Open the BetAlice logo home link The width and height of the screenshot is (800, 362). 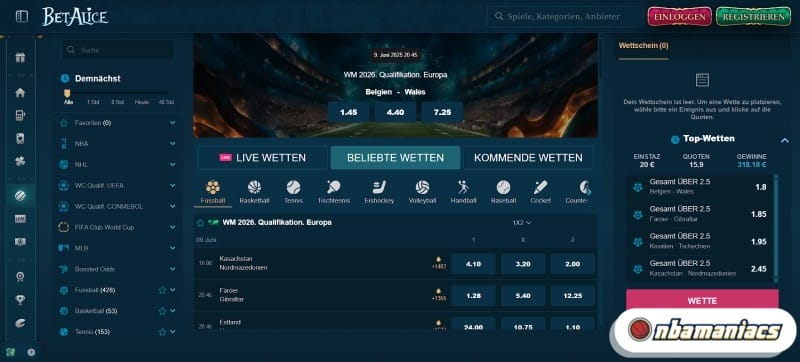[75, 16]
